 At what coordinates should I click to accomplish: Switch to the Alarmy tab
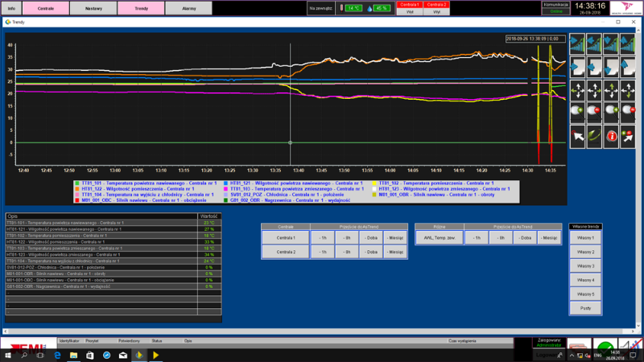[188, 8]
